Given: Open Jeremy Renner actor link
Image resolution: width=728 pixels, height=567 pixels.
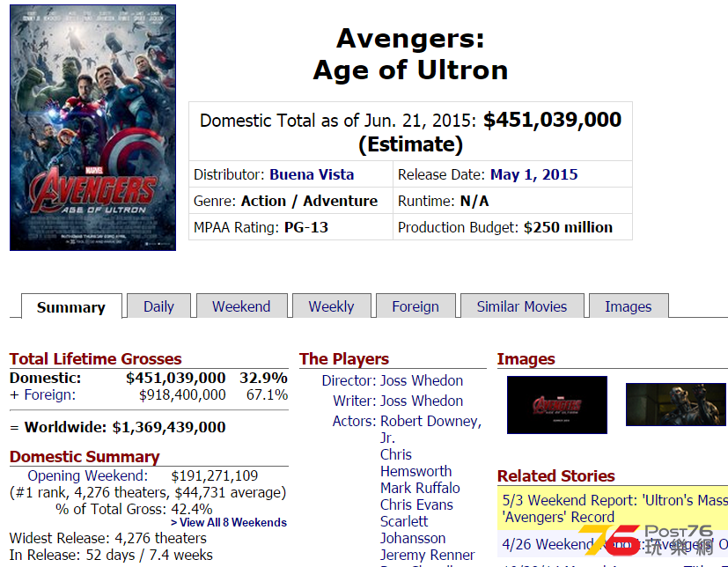Looking at the screenshot, I should point(428,555).
